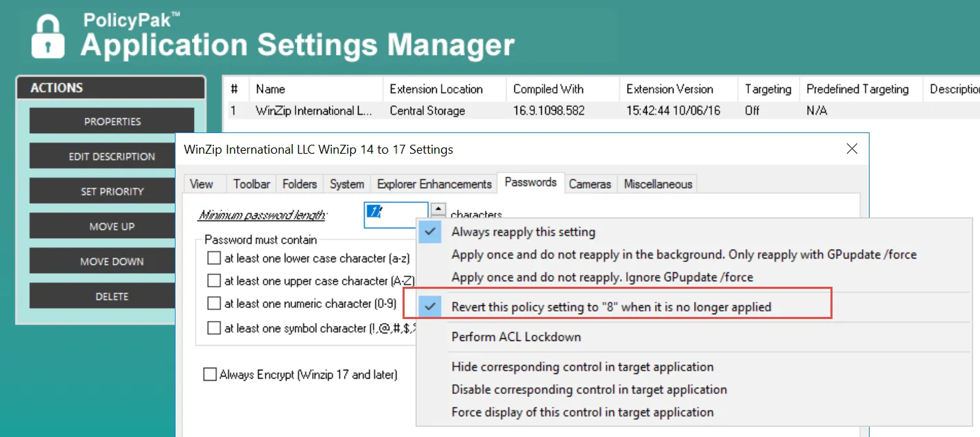
Task: Select Perform ACL Lockdown menu item
Action: point(516,337)
